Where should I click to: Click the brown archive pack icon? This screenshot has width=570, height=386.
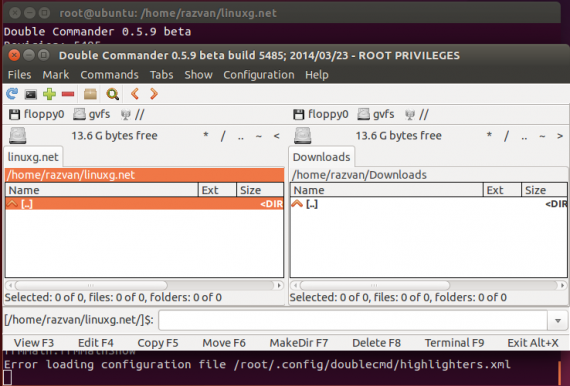[90, 94]
